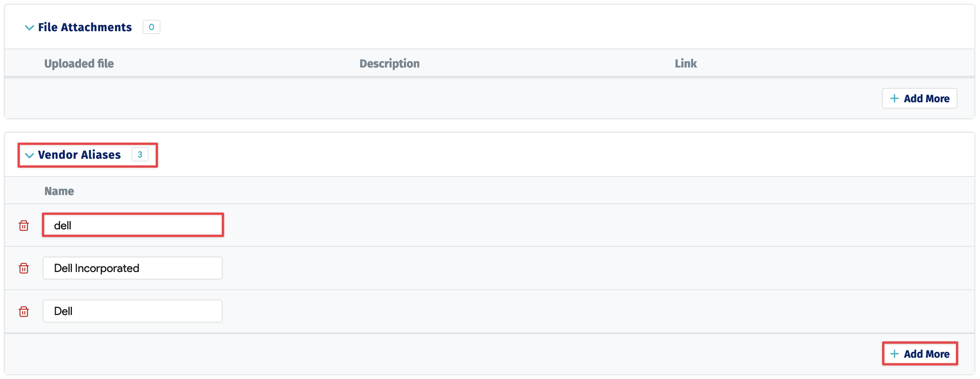The height and width of the screenshot is (379, 980).
Task: Collapse the Vendor Aliases chevron
Action: (29, 155)
